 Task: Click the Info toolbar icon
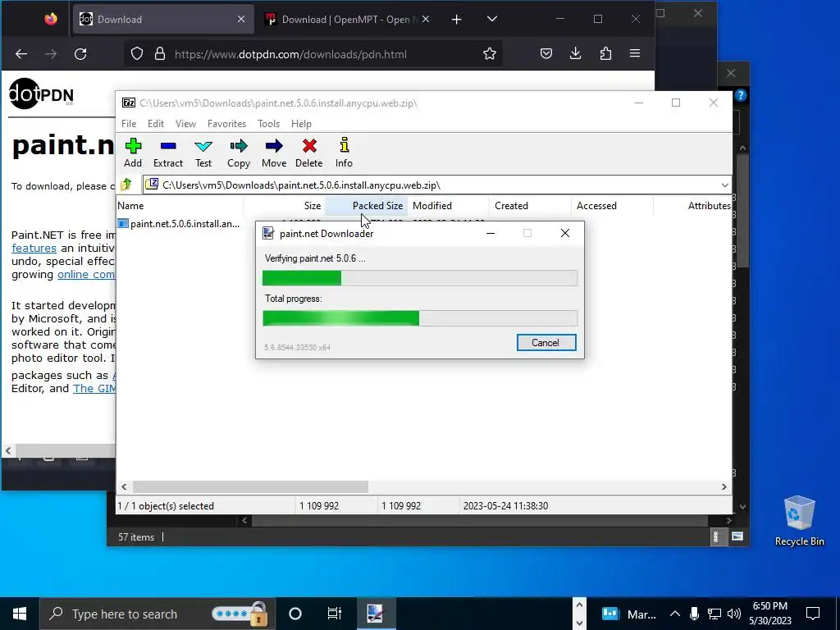click(344, 153)
